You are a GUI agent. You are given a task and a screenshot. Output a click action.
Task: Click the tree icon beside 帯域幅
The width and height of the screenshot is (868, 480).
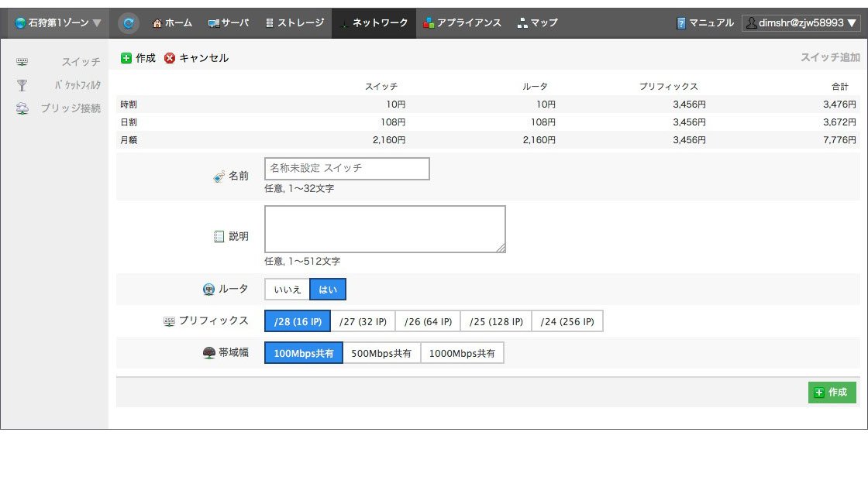coord(208,353)
